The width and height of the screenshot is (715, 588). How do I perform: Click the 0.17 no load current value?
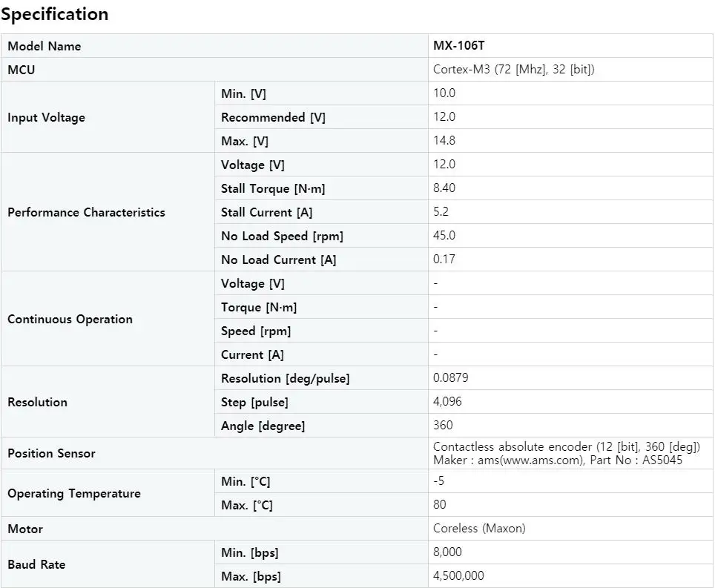(444, 259)
